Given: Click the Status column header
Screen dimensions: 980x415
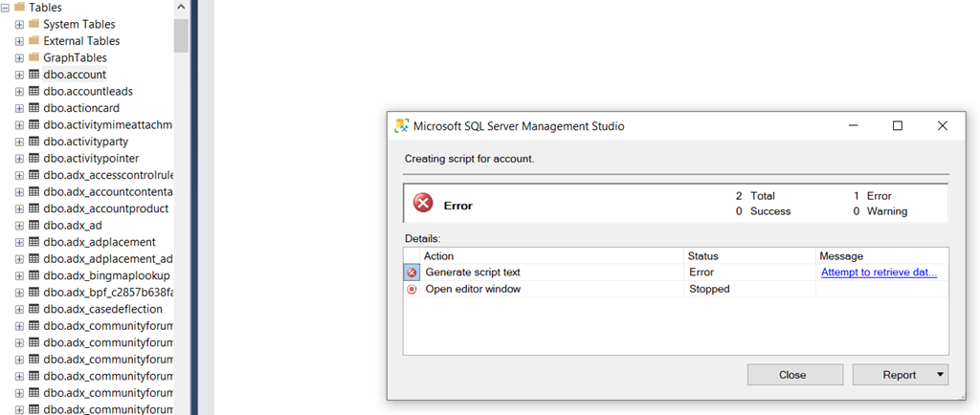Looking at the screenshot, I should pos(750,256).
